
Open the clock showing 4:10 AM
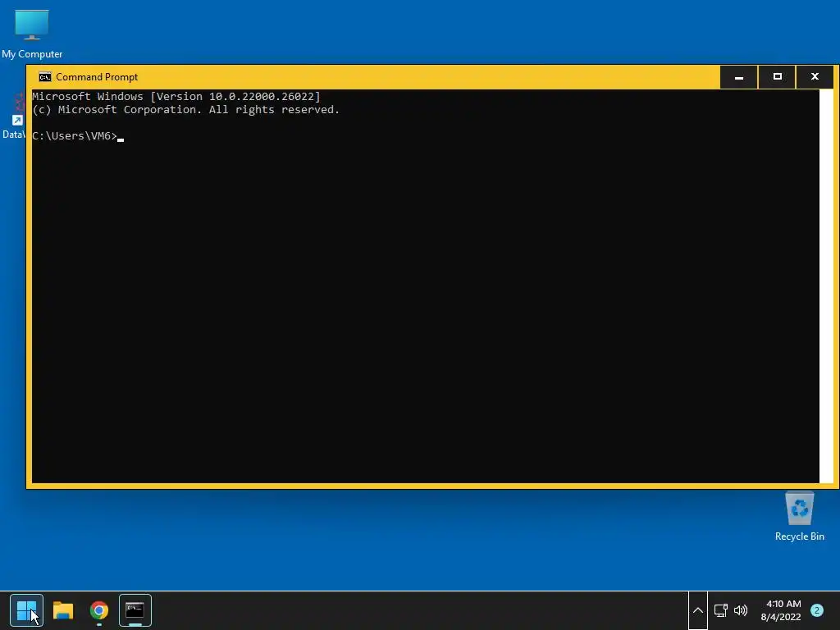point(781,610)
